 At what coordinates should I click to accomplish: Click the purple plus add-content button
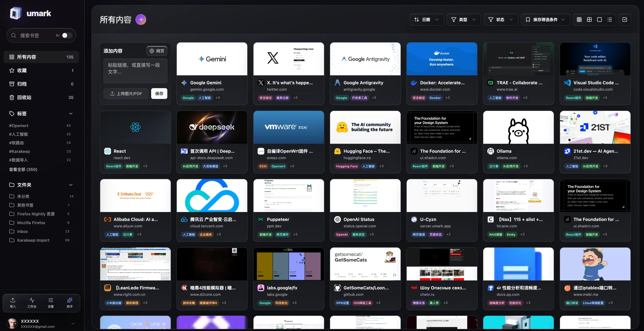pos(141,20)
